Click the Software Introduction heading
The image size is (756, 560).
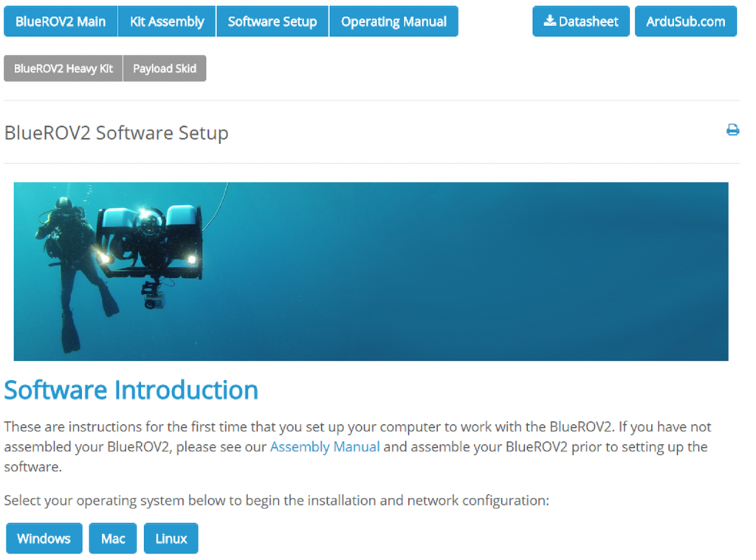(x=131, y=390)
